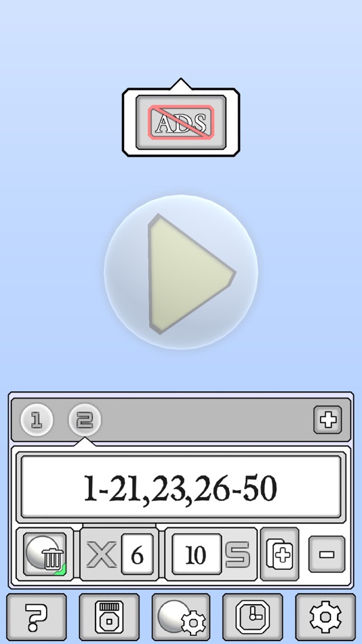Open ball settings via the ball gear icon
This screenshot has width=362, height=644.
181,617
